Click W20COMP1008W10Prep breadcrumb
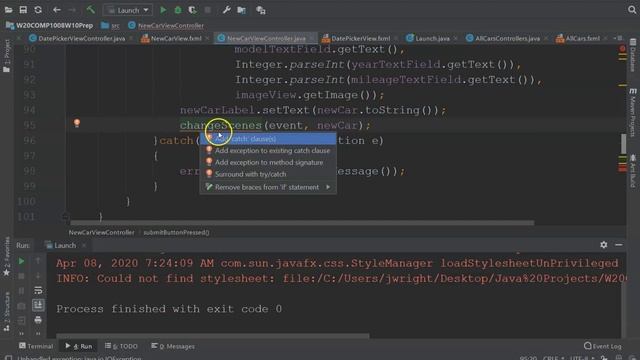The height and width of the screenshot is (360, 640). coord(50,26)
